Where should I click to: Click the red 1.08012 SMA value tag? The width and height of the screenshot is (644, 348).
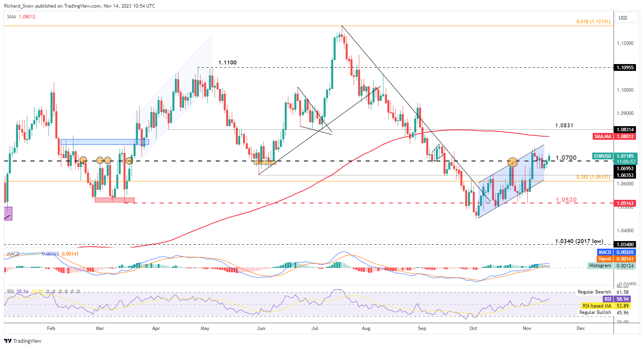point(625,137)
